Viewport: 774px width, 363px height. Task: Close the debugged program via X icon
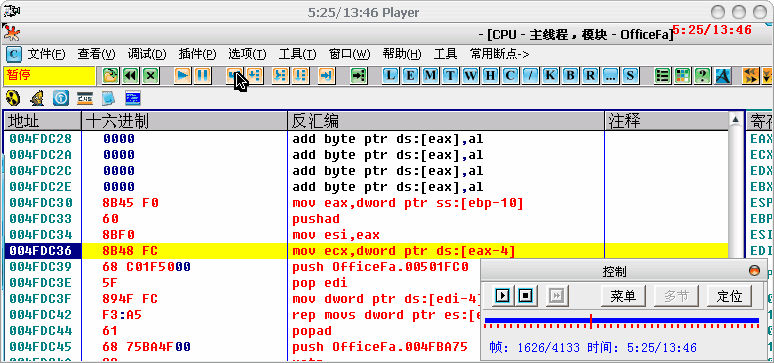[x=151, y=76]
